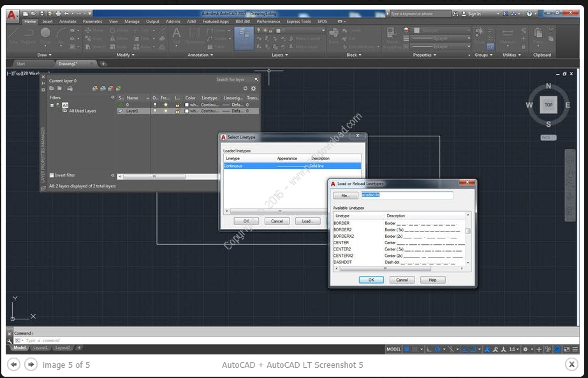Click the Save icon in Quick Access toolbar
Image resolution: width=588 pixels, height=378 pixels.
coord(42,13)
